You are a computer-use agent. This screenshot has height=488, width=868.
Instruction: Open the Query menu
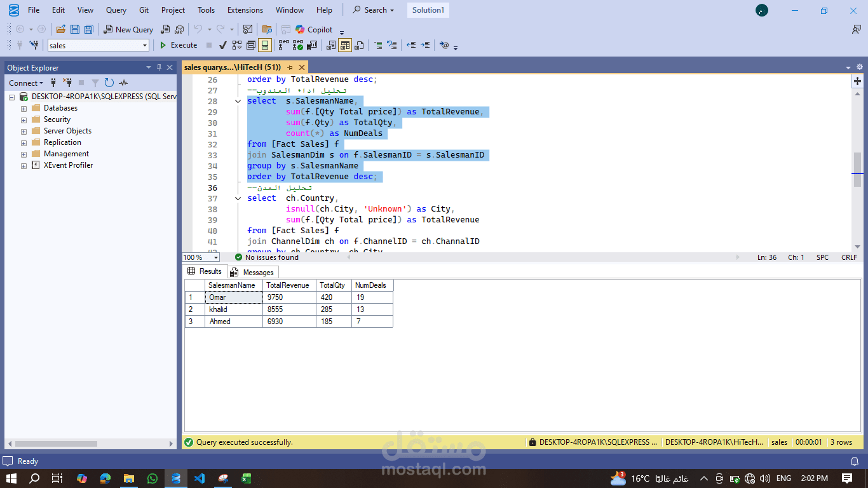pyautogui.click(x=116, y=10)
